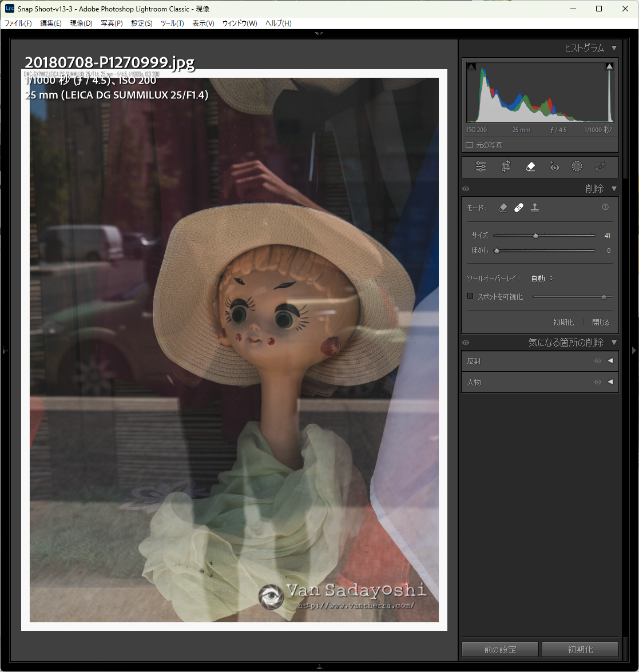The height and width of the screenshot is (672, 639).
Task: Click the サイズ slider handle
Action: coord(535,236)
